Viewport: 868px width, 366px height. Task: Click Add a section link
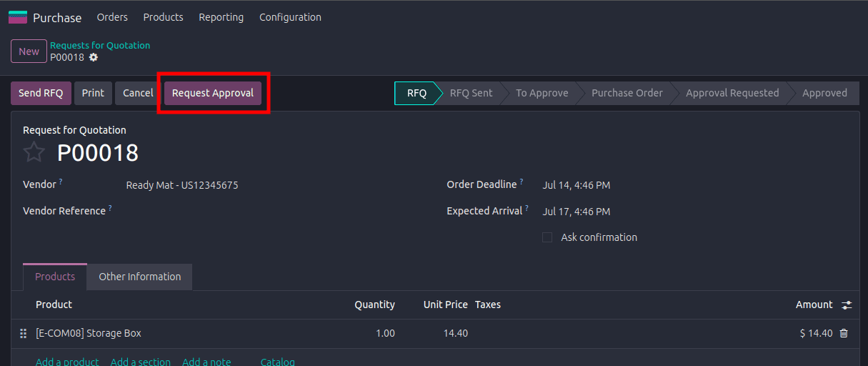pos(141,362)
